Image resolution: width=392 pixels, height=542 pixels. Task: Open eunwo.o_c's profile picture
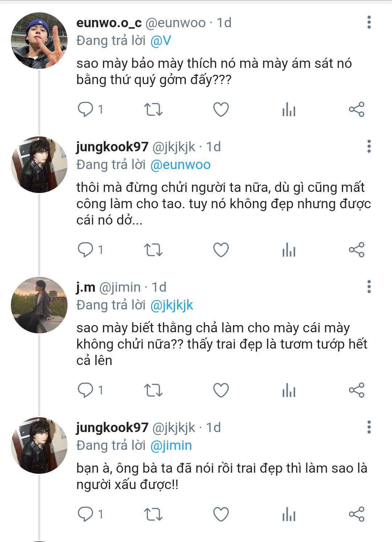coord(39,41)
